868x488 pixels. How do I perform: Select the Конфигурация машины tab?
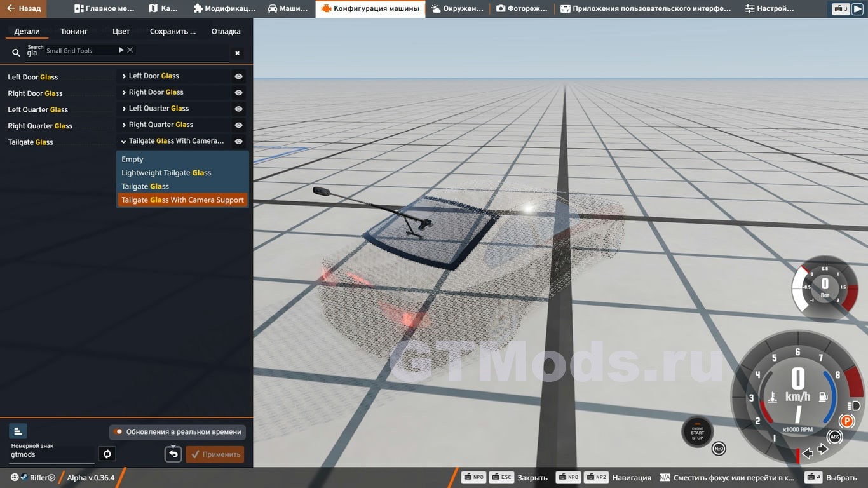click(x=370, y=9)
